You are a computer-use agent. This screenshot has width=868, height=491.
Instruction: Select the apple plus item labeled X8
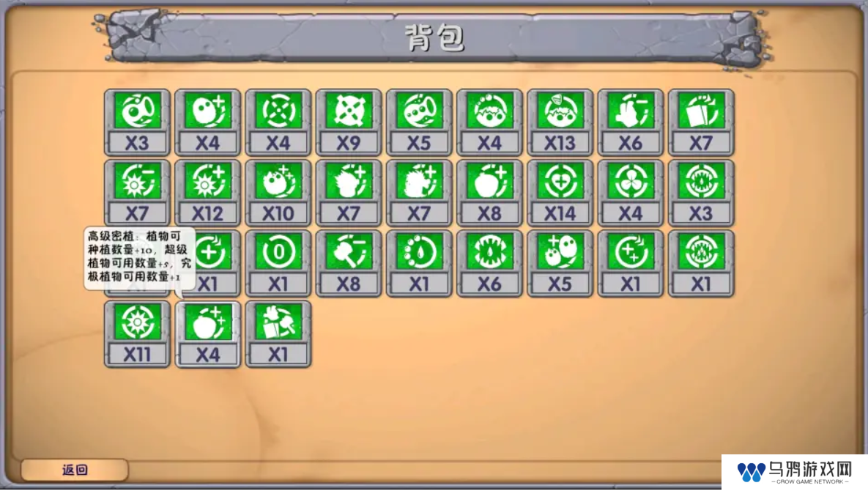(x=489, y=193)
